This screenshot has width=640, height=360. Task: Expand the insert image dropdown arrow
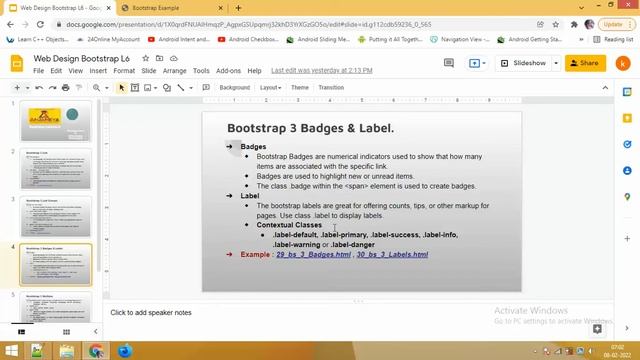pos(156,88)
